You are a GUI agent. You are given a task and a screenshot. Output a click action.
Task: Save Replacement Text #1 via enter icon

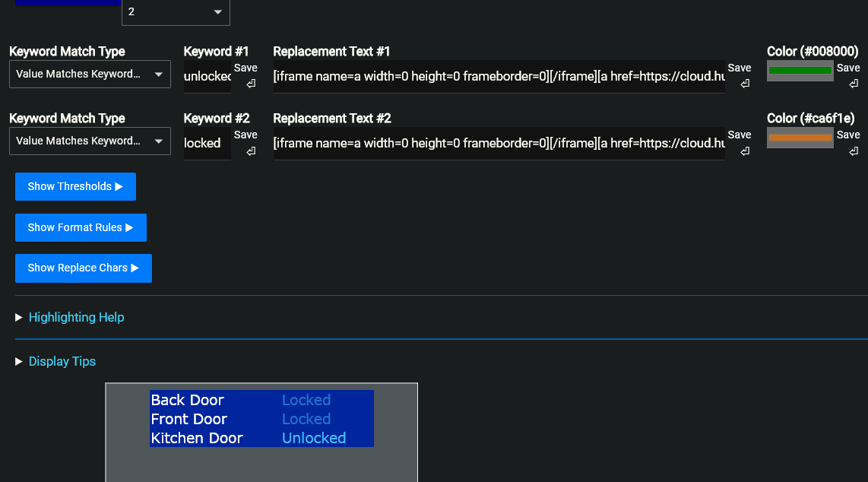tap(744, 84)
